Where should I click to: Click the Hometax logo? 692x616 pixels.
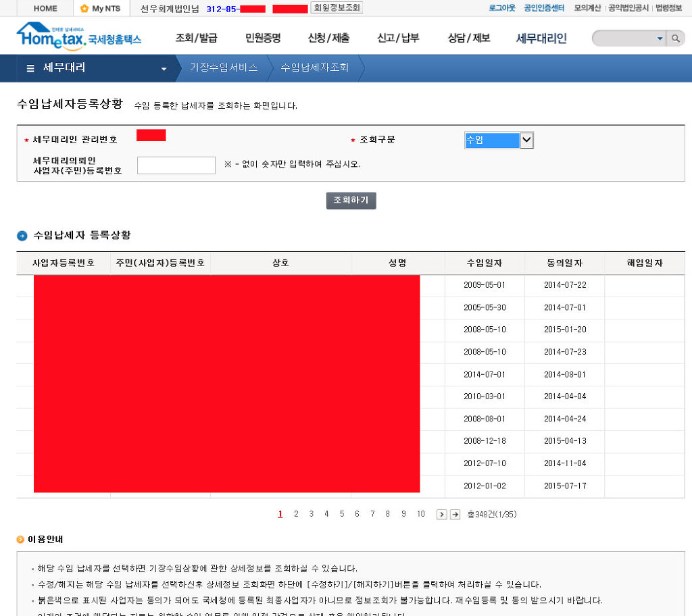[78, 35]
